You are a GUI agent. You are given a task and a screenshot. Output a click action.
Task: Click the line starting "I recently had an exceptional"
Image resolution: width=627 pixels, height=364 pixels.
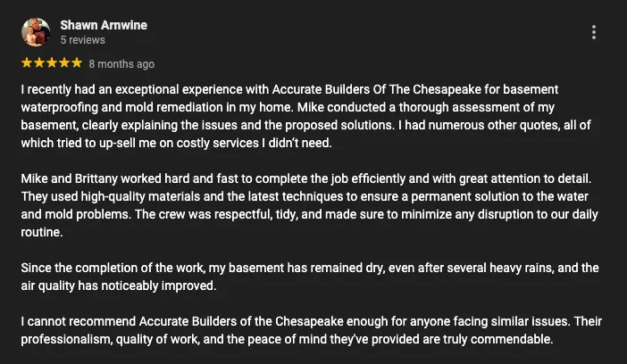[x=289, y=89]
